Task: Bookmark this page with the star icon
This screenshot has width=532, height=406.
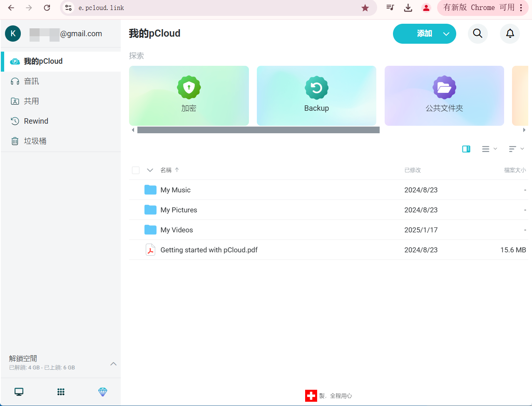Action: [x=365, y=8]
